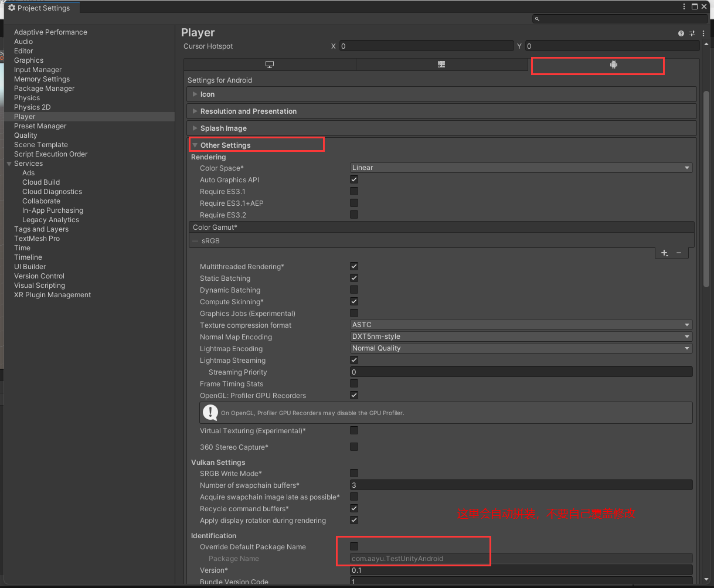714x588 pixels.
Task: Enable Dynamic Batching checkbox
Action: [354, 290]
